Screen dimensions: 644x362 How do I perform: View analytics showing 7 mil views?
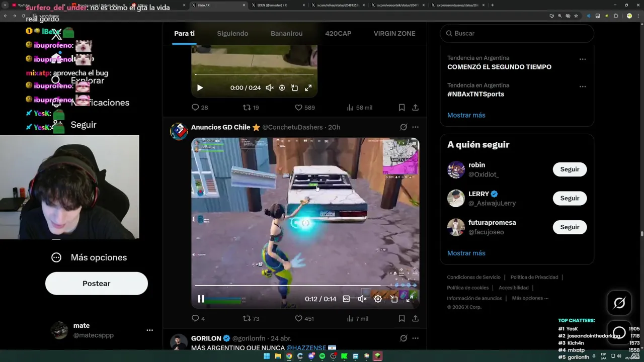coord(358,318)
